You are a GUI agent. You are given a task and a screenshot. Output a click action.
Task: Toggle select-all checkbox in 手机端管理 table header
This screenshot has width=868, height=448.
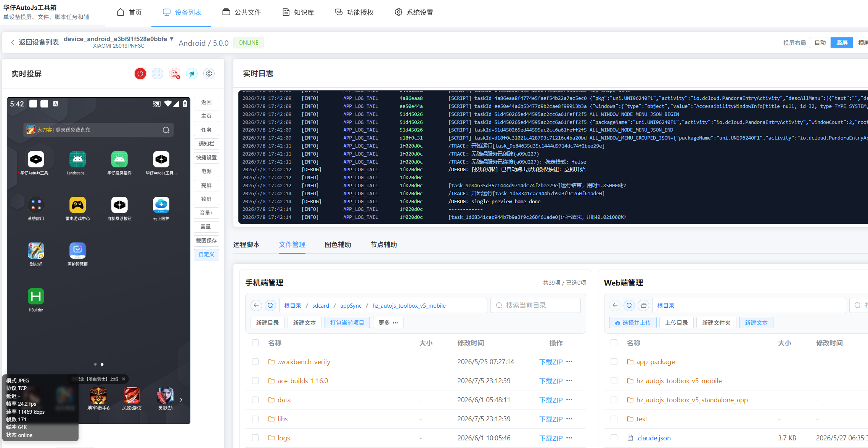click(x=256, y=343)
